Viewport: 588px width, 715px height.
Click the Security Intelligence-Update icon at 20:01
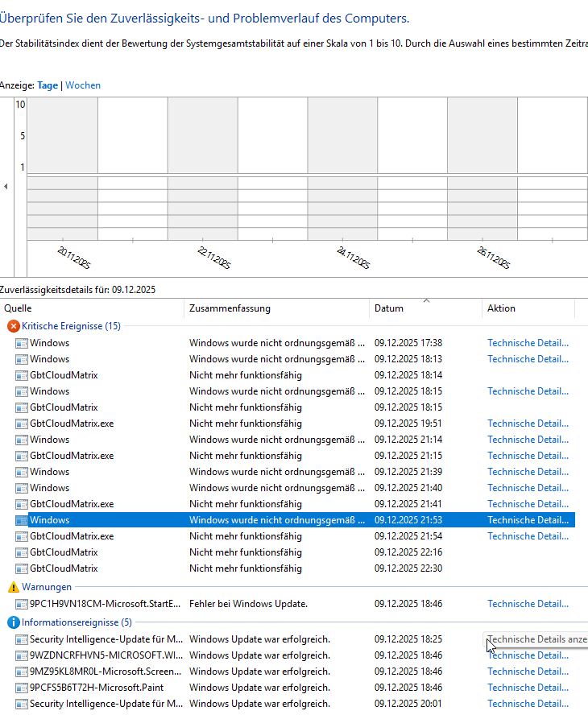pyautogui.click(x=22, y=704)
